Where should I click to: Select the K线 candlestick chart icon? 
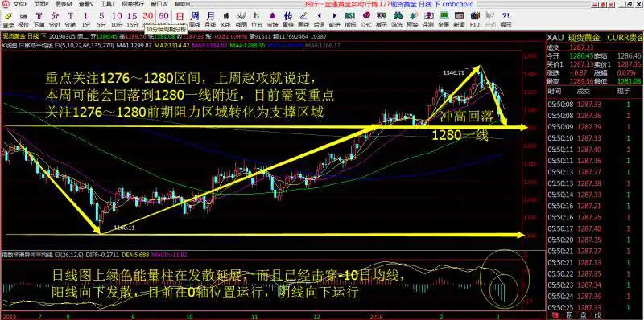225,18
